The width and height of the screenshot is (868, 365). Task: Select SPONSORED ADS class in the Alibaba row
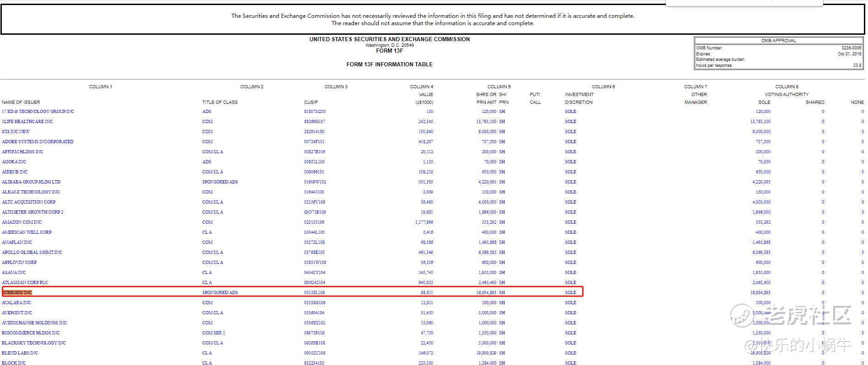(220, 182)
